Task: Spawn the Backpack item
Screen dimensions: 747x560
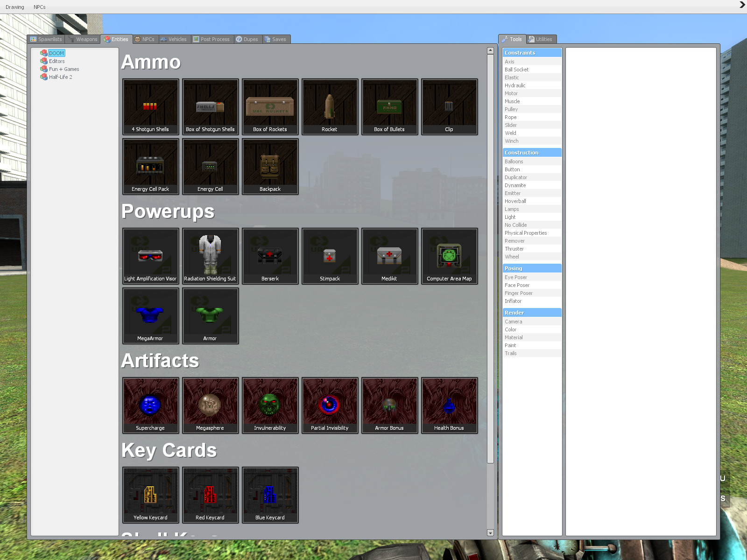Action: coord(270,167)
